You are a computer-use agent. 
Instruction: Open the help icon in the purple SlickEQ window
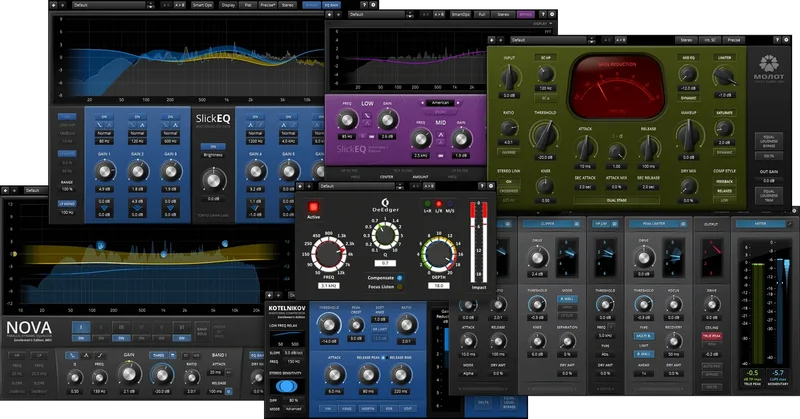[x=543, y=14]
